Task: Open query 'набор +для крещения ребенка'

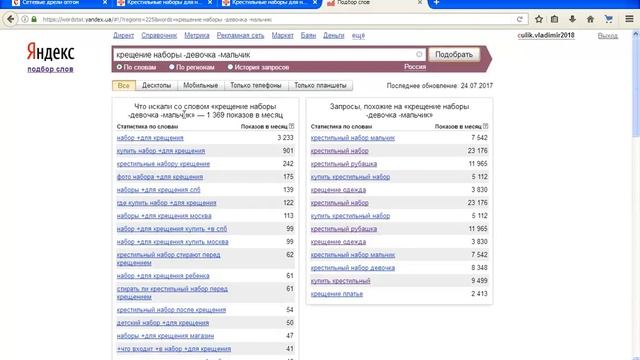Action: tap(163, 276)
